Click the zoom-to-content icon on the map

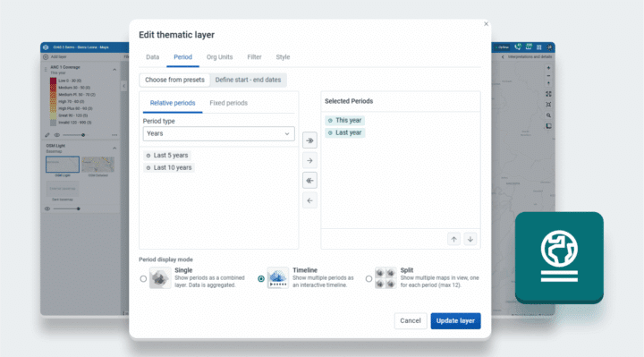point(548,105)
